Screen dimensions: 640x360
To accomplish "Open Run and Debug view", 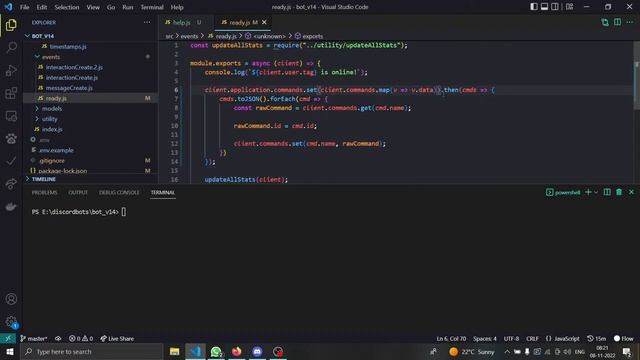I will 11,70.
